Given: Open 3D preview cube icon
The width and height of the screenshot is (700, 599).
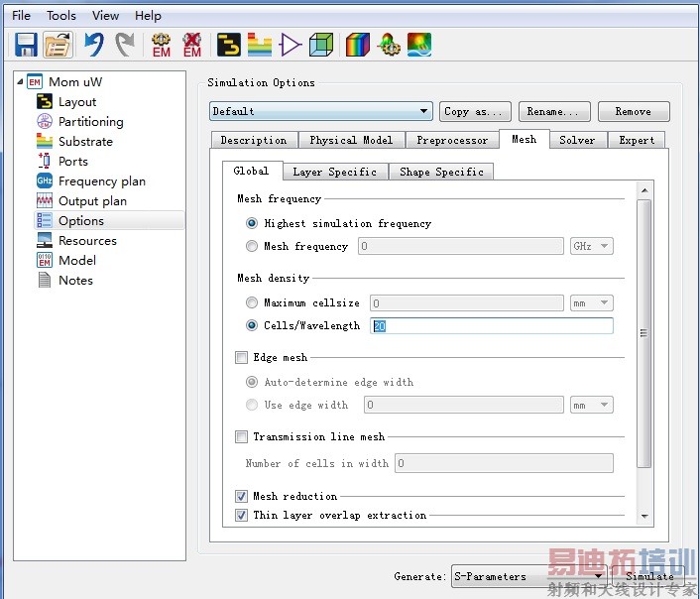Looking at the screenshot, I should click(x=321, y=45).
